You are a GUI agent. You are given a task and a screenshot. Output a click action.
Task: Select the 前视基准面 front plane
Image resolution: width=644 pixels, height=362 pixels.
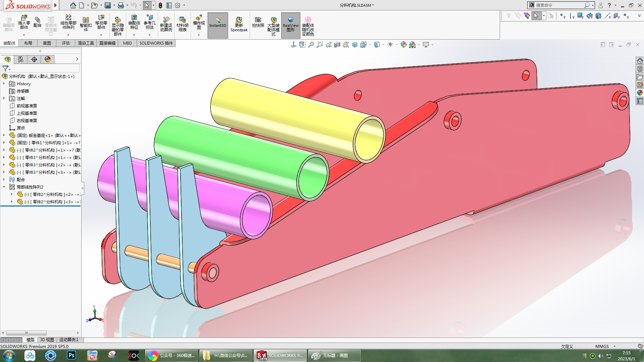pyautogui.click(x=27, y=106)
